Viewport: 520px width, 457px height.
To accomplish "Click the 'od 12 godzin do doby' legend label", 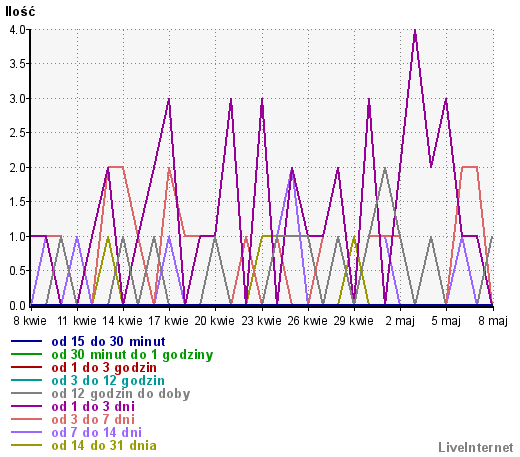I will click(x=121, y=394).
